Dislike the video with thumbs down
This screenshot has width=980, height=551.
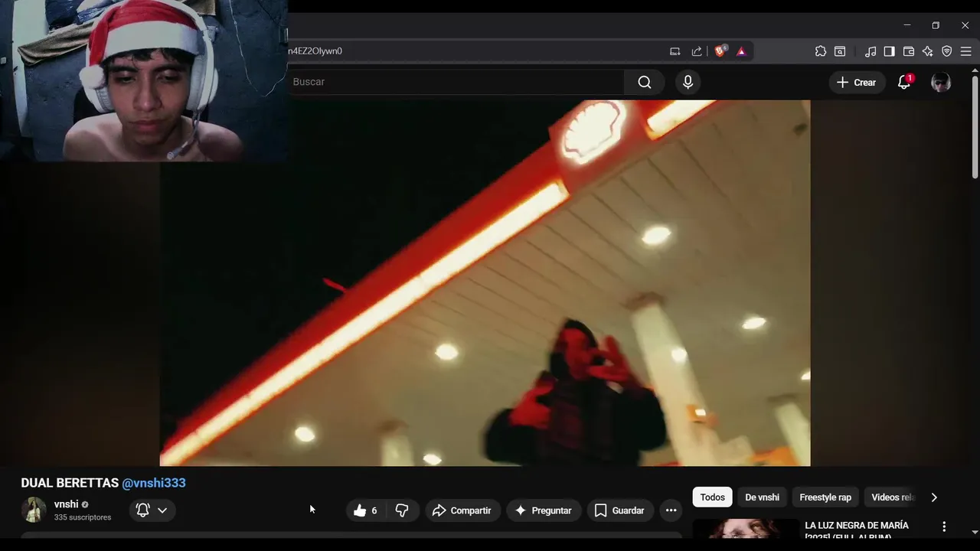402,510
